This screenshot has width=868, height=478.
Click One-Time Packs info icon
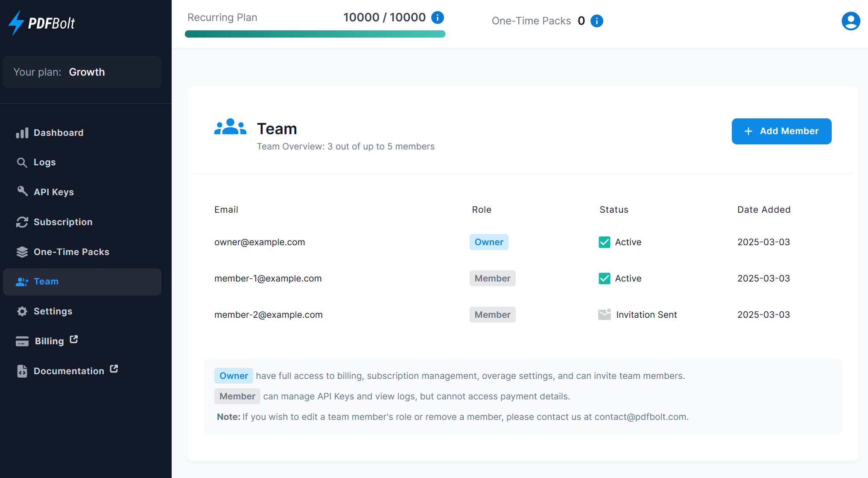coord(596,21)
